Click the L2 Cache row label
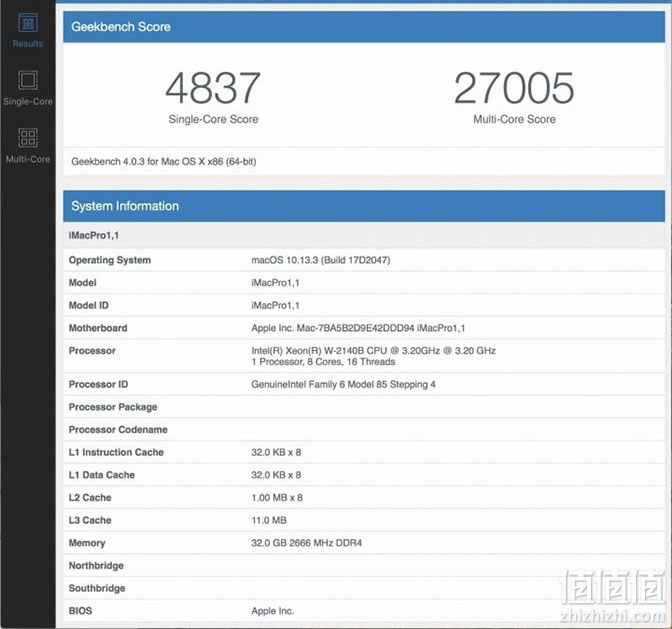 click(90, 498)
